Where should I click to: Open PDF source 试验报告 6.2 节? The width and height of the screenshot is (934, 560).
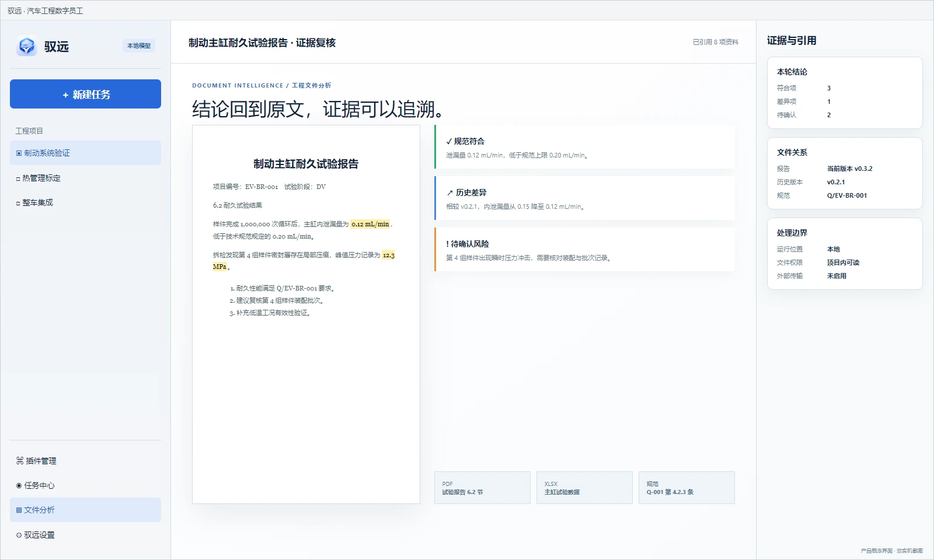click(x=482, y=488)
